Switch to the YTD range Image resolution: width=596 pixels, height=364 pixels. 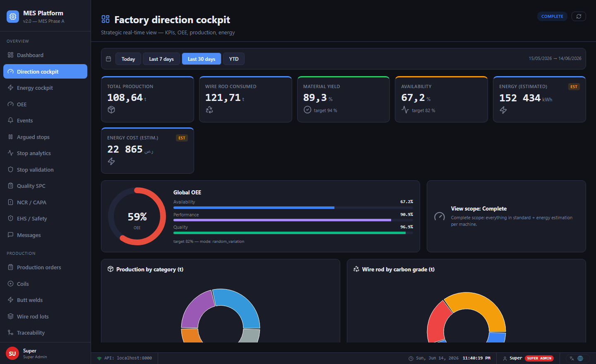(234, 59)
